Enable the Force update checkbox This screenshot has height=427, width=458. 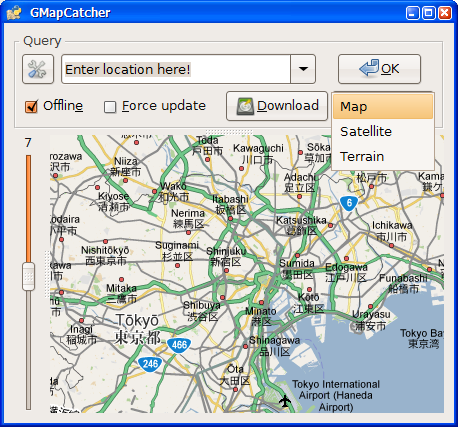(110, 107)
